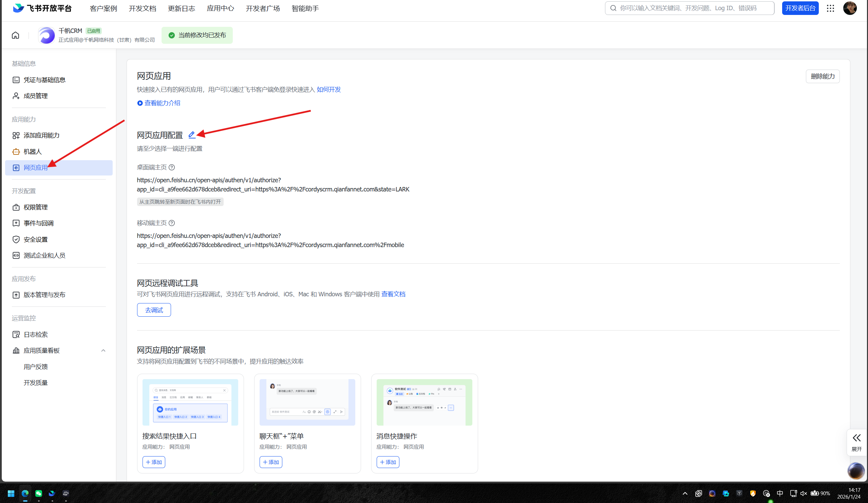Screen dimensions: 868x503
Task: Click the 搜索结果快捷入口 preview thumbnail
Action: 190,402
